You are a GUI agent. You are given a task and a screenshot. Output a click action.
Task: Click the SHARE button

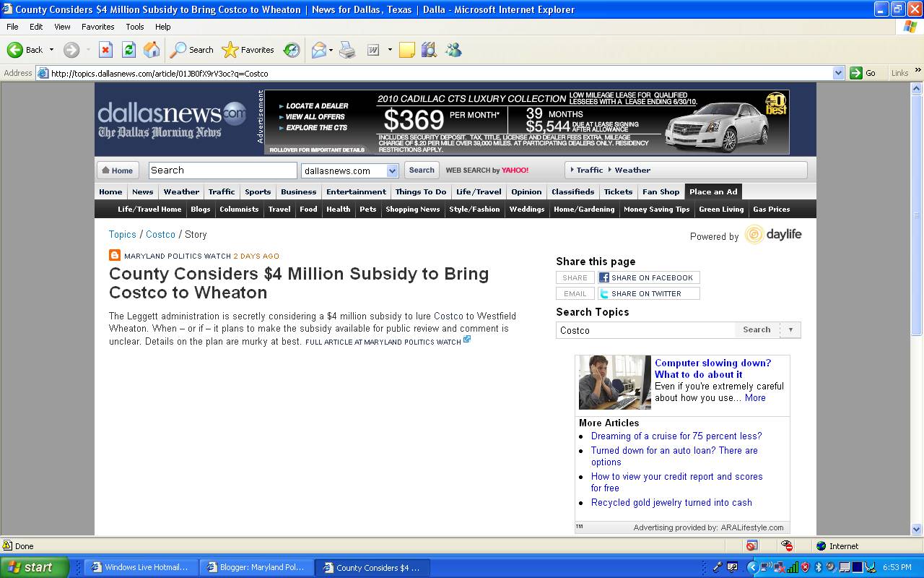click(x=575, y=277)
